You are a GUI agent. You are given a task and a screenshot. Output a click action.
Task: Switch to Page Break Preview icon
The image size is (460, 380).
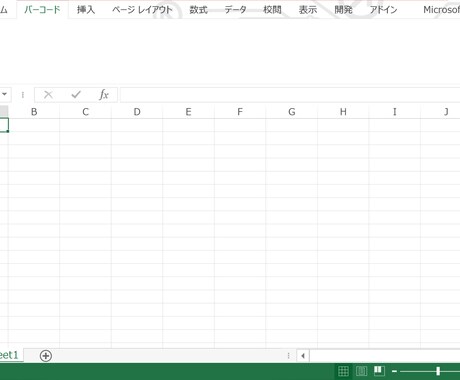pyautogui.click(x=379, y=371)
